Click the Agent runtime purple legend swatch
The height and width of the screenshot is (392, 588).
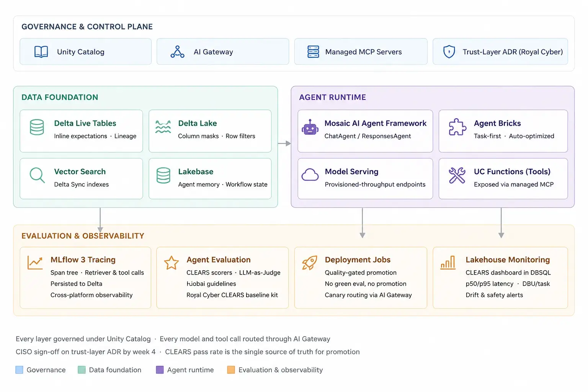pyautogui.click(x=160, y=370)
